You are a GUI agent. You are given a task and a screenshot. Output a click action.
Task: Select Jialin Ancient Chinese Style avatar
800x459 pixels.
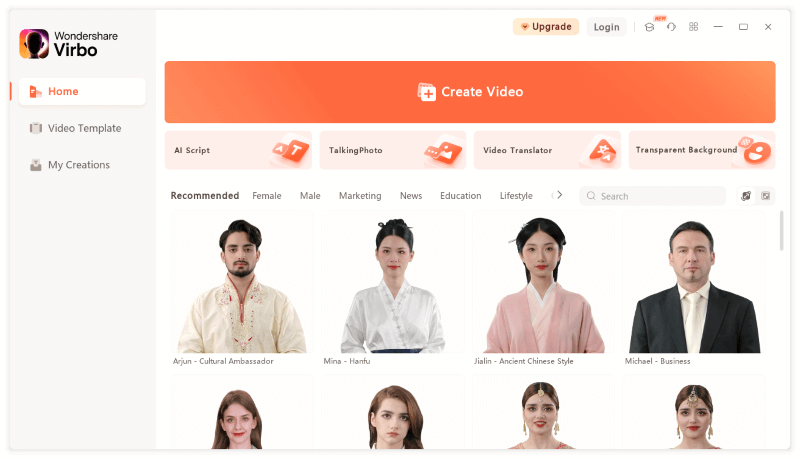(x=543, y=283)
